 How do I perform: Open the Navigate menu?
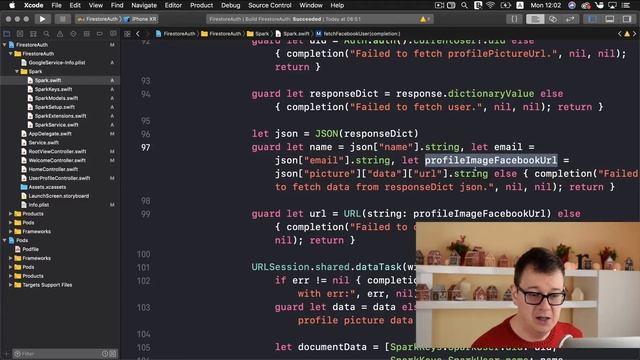pyautogui.click(x=144, y=5)
